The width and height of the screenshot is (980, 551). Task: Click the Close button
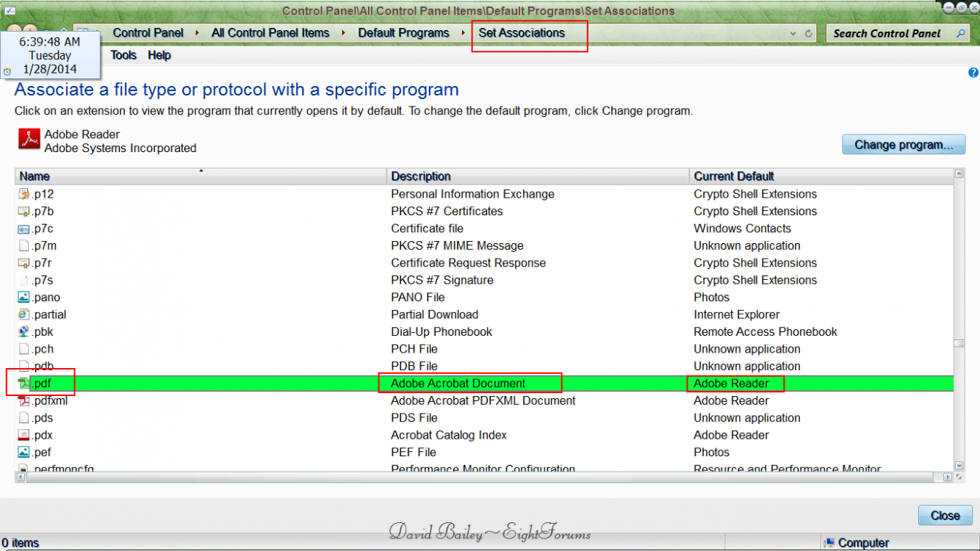[x=945, y=516]
